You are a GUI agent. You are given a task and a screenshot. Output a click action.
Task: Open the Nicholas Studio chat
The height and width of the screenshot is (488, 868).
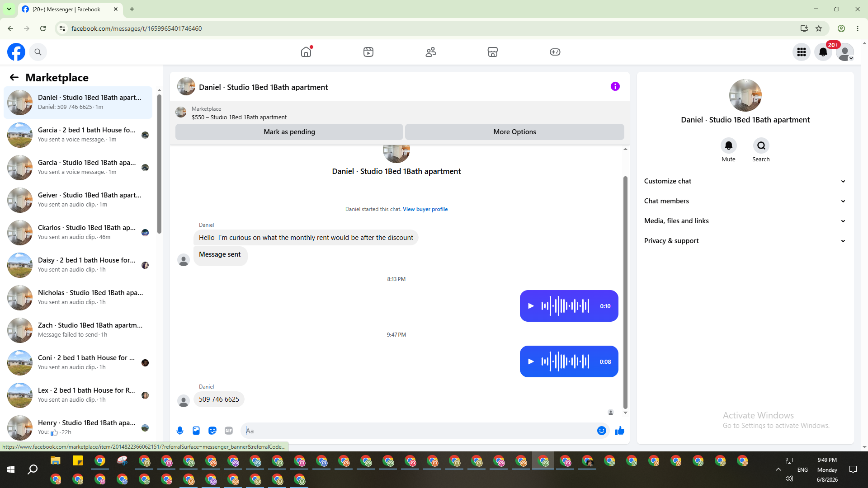point(78,298)
